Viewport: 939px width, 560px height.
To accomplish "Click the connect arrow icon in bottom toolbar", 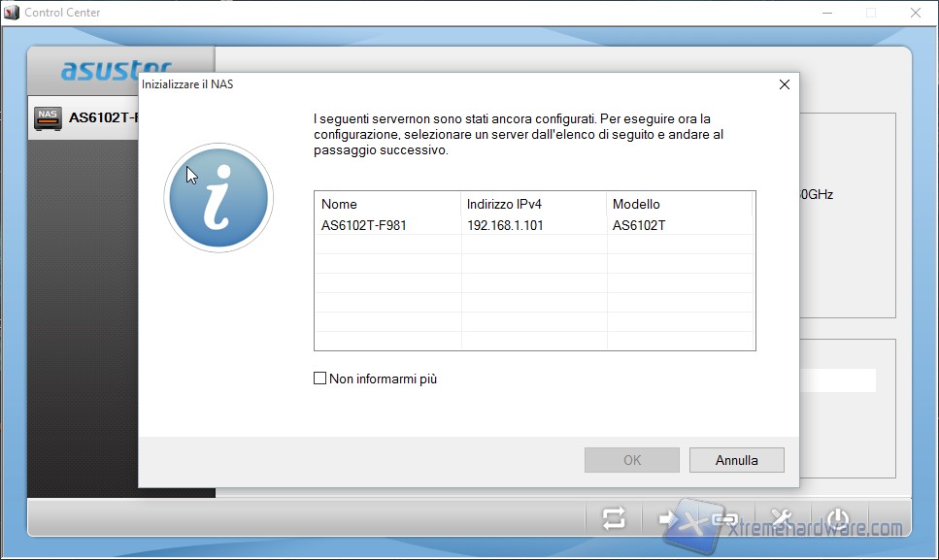I will (x=670, y=518).
